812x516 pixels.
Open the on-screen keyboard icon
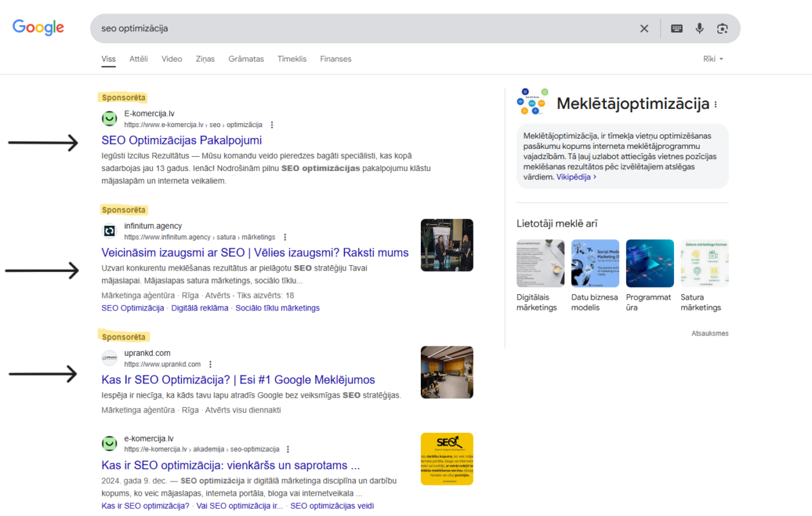click(676, 28)
